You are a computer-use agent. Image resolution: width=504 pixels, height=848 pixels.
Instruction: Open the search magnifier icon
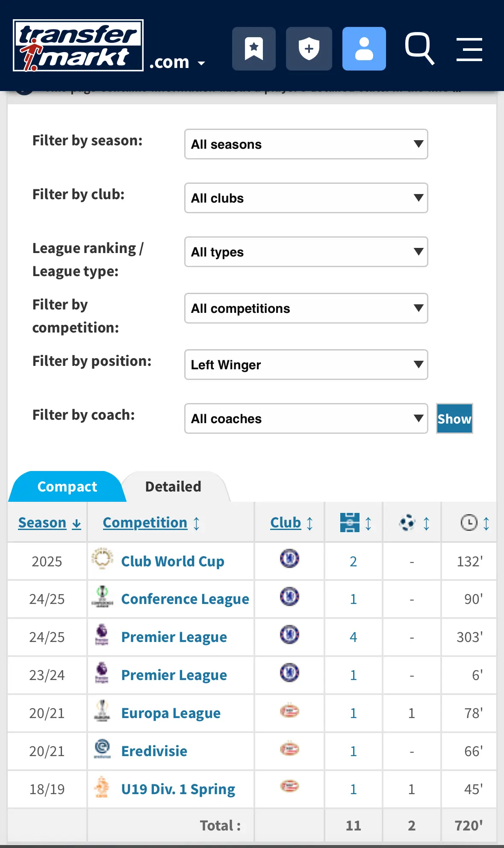420,49
